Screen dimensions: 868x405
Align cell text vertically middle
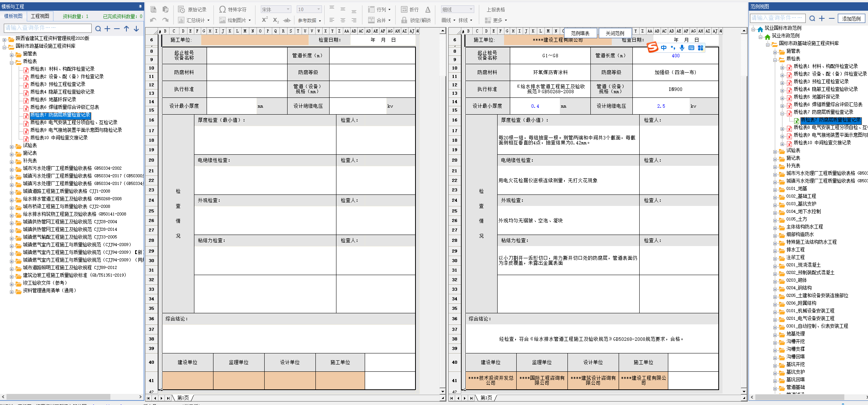[x=343, y=9]
